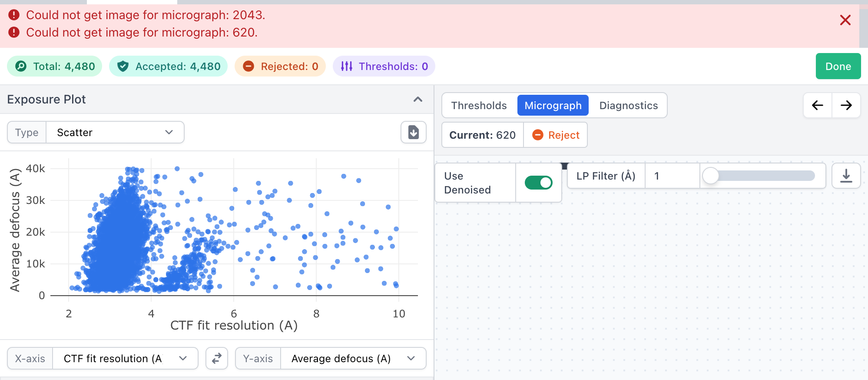Click the sliders icon in Thresholds badge
This screenshot has height=380, width=868.
347,66
